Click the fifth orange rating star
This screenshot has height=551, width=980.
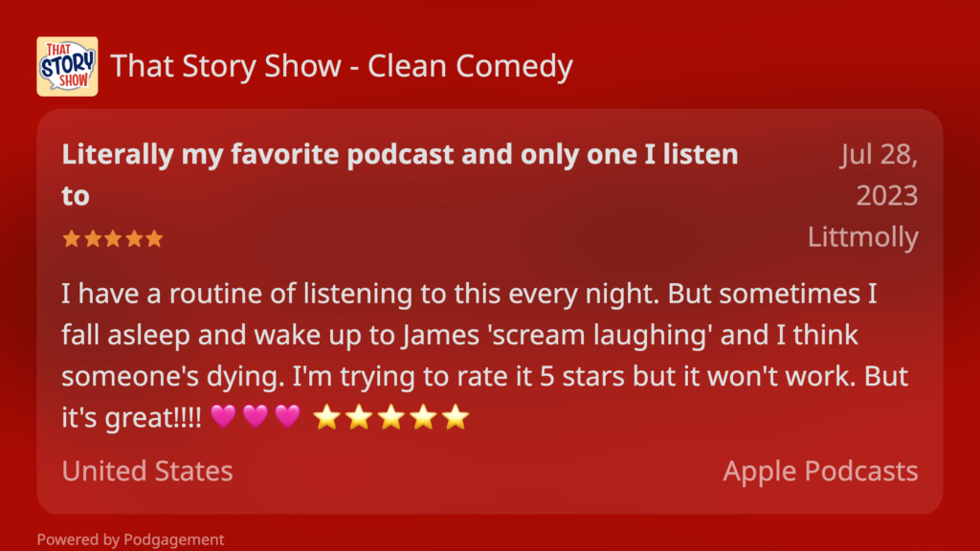point(154,238)
